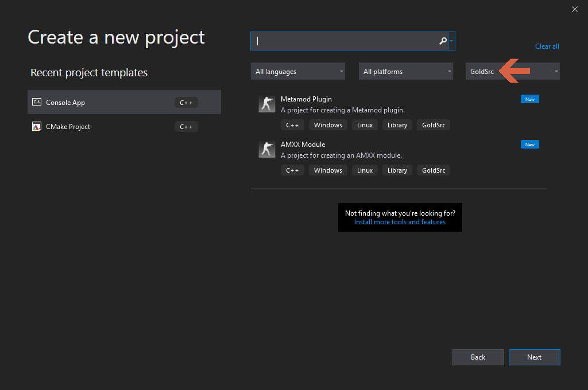This screenshot has height=390, width=588.
Task: Choose the Metamod Plugin template title
Action: (x=306, y=99)
